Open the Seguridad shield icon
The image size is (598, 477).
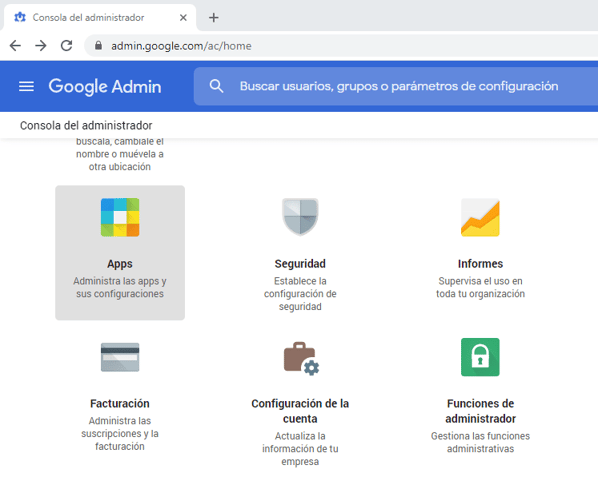(300, 217)
